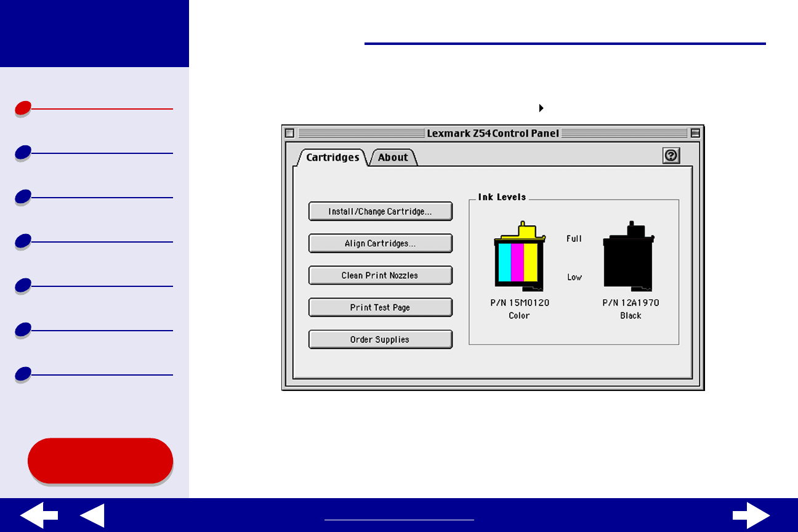Viewport: 798px width, 532px height.
Task: Click the yellow ink band
Action: [x=531, y=262]
